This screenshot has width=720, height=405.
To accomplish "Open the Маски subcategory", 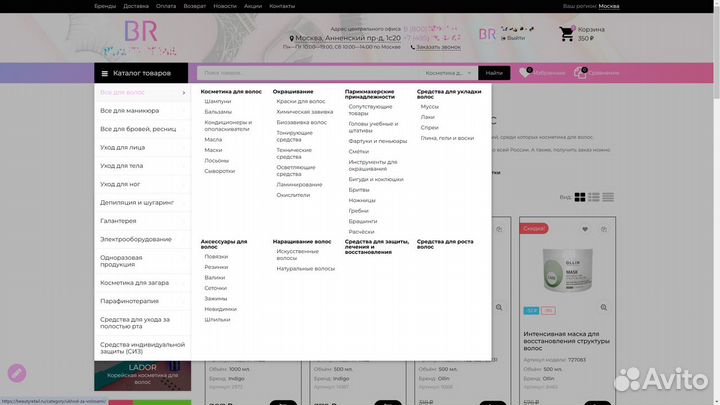I will 213,150.
